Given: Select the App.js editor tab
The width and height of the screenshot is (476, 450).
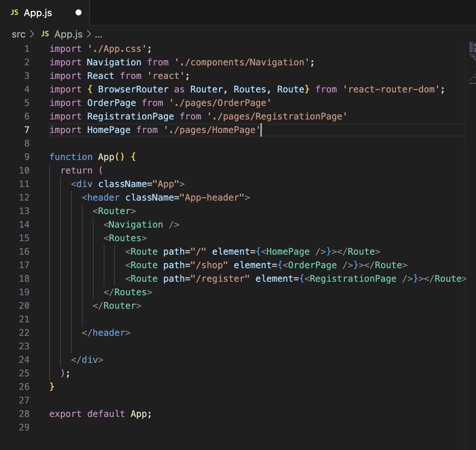Looking at the screenshot, I should click(38, 12).
